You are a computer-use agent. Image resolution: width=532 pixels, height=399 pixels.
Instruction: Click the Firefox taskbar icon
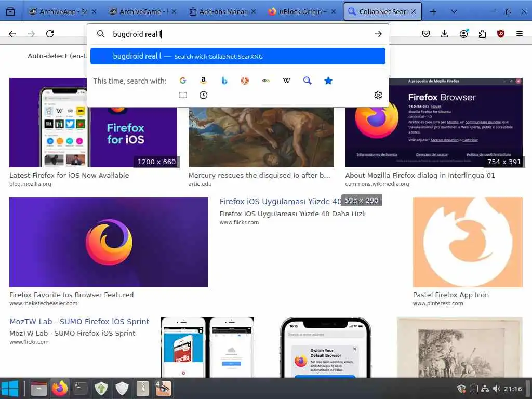(x=60, y=389)
